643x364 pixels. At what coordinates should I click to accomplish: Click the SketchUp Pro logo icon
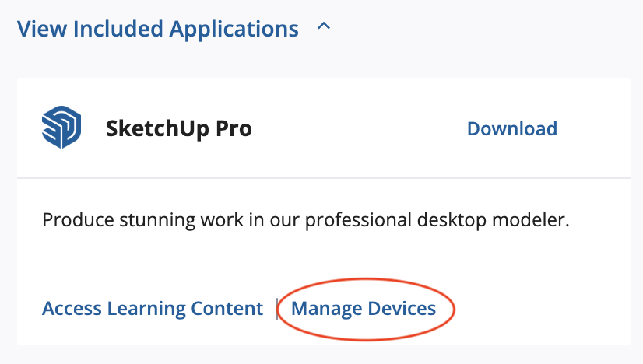coord(61,127)
